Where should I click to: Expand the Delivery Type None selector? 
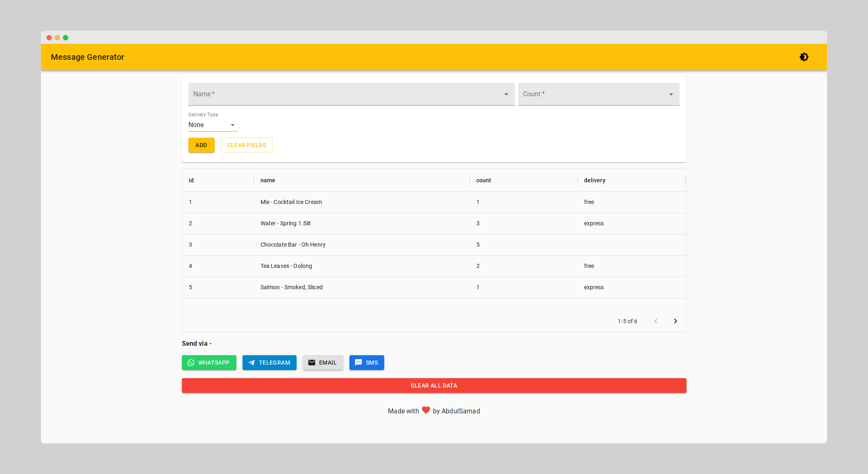(x=213, y=125)
